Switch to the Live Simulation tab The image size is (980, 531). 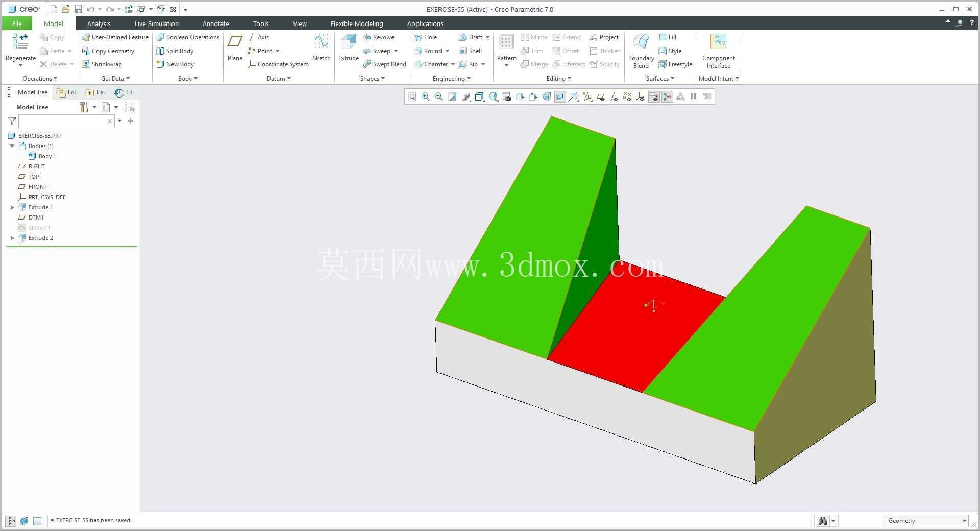click(156, 23)
